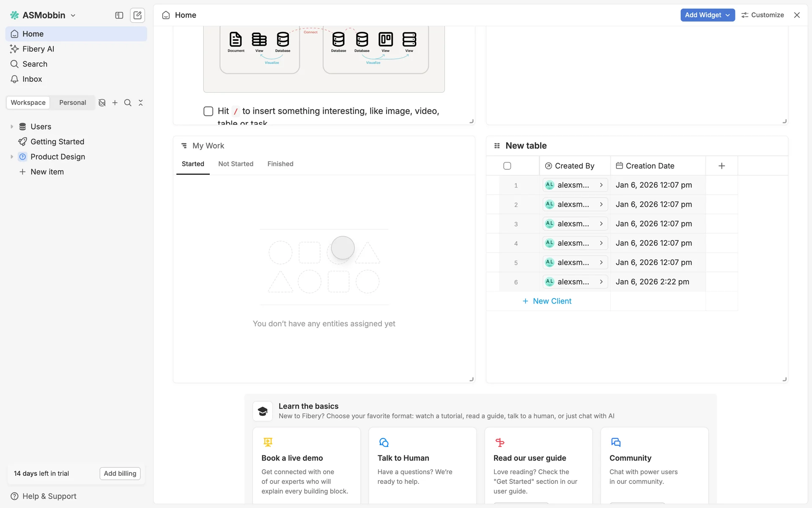812x508 pixels.
Task: Add a new column to New table
Action: [x=721, y=166]
